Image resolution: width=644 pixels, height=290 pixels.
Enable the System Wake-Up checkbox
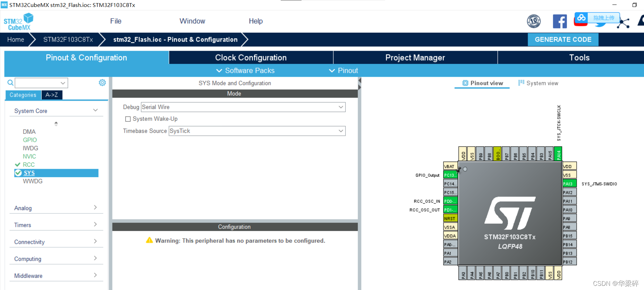click(x=128, y=119)
